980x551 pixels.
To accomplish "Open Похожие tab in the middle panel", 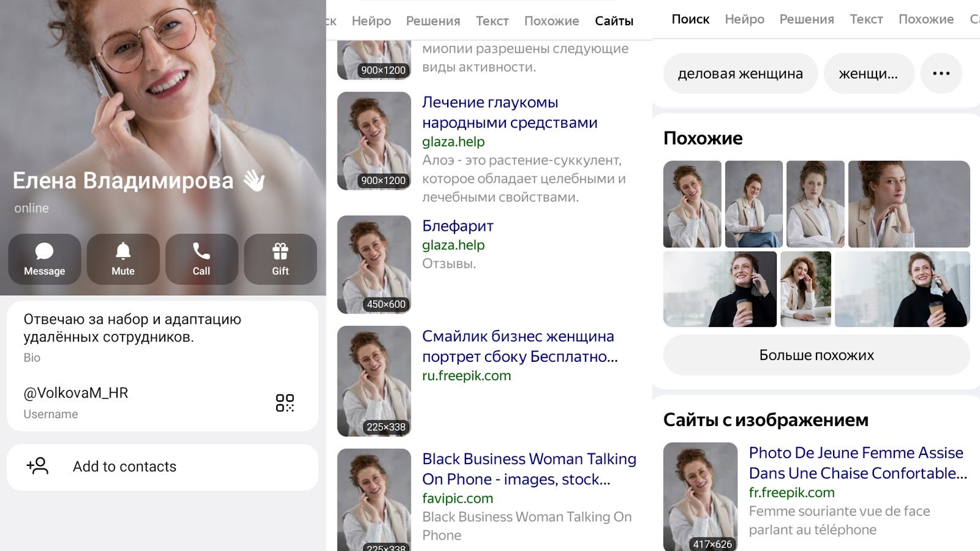I will coord(552,21).
